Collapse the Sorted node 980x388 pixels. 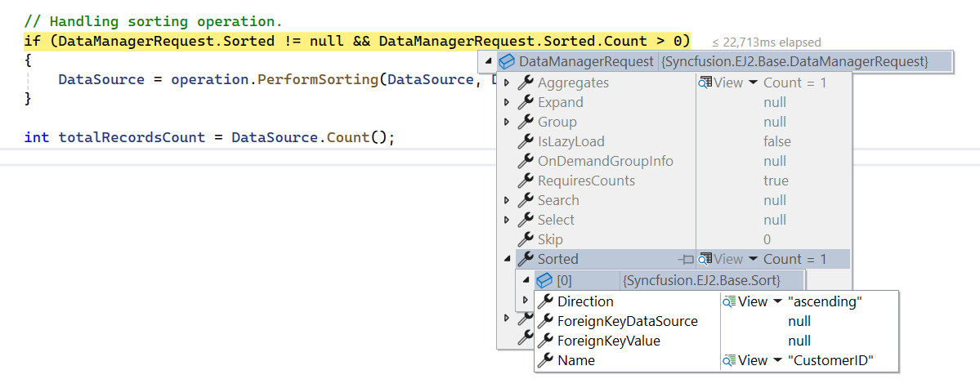tap(507, 259)
